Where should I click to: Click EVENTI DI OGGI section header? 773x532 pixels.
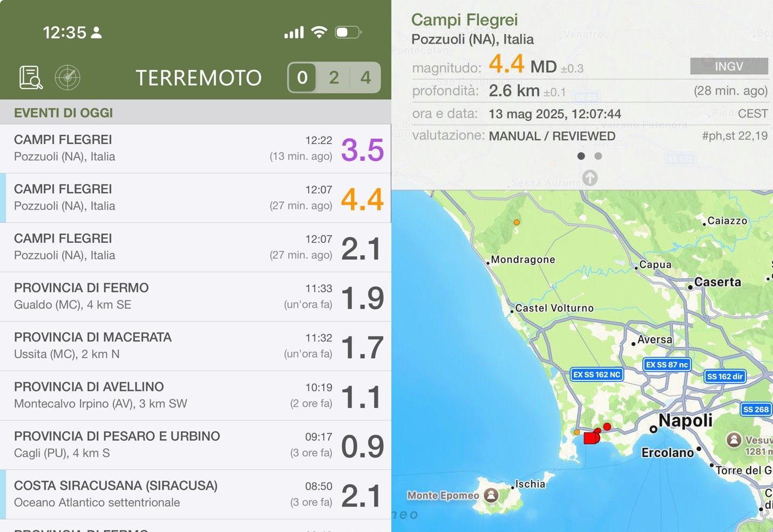[x=63, y=113]
